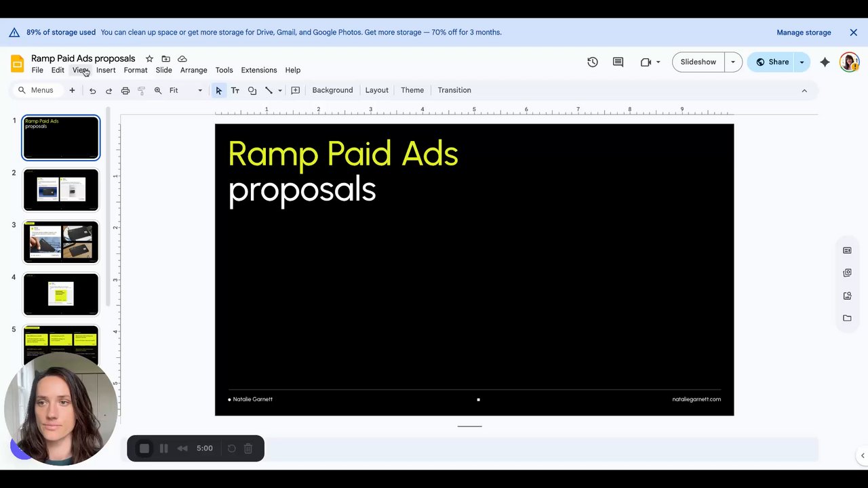Click the move-to-folder icon beside the title
The width and height of the screenshot is (868, 488).
click(165, 59)
